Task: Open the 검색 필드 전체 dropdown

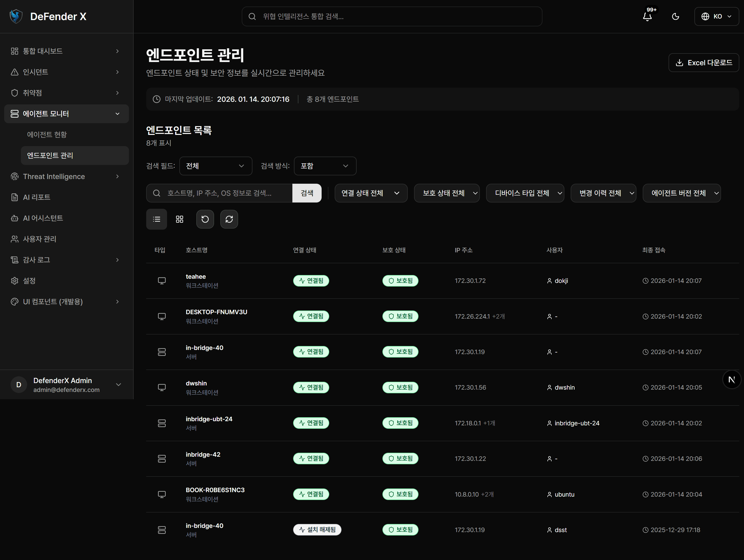Action: pos(216,166)
